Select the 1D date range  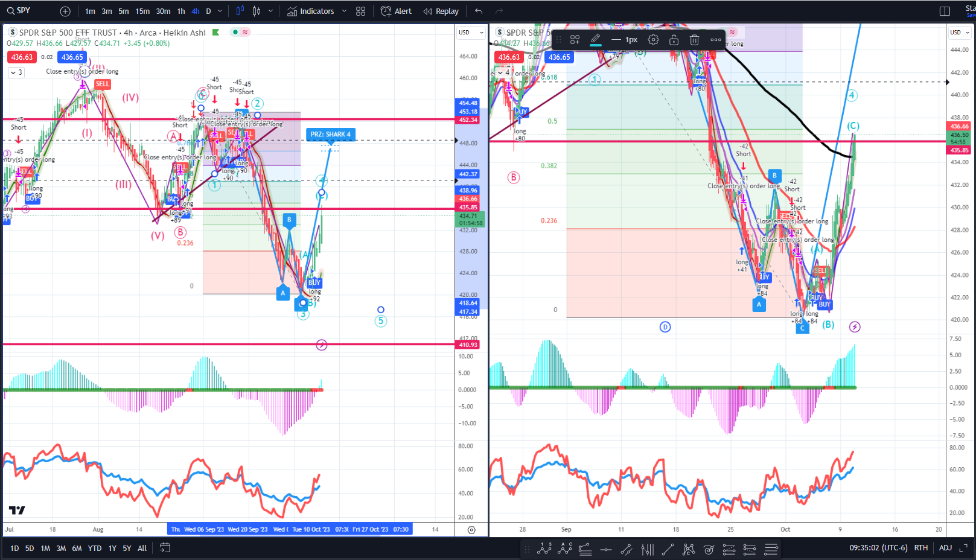coord(14,549)
